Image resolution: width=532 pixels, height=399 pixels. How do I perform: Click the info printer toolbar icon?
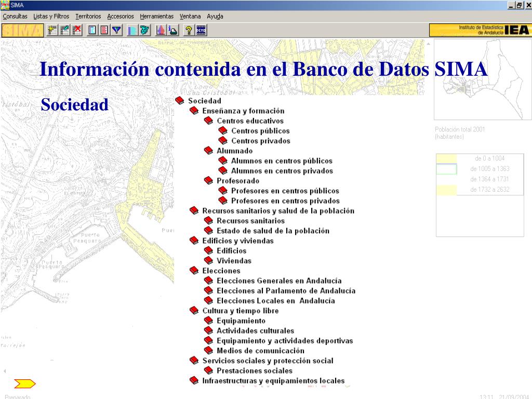pyautogui.click(x=173, y=30)
